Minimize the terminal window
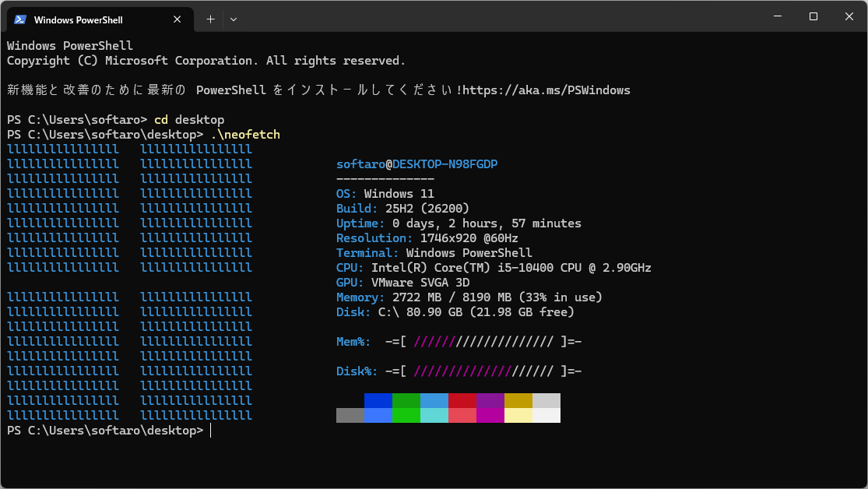The width and height of the screenshot is (868, 489). click(777, 16)
